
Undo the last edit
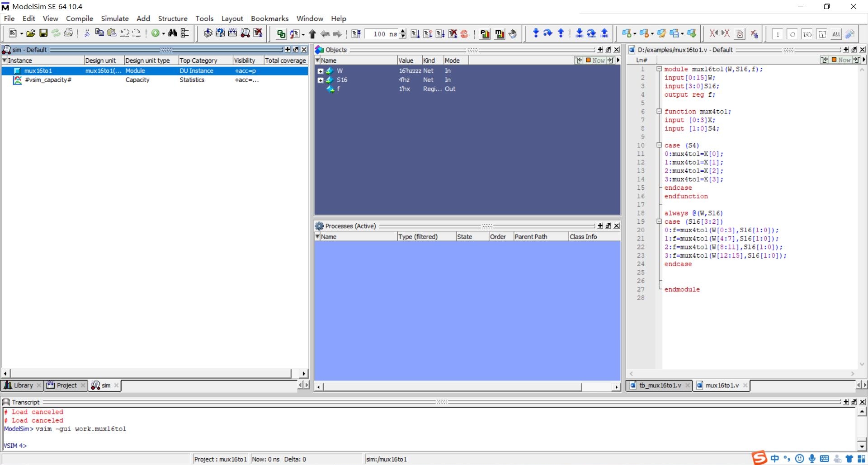[125, 33]
